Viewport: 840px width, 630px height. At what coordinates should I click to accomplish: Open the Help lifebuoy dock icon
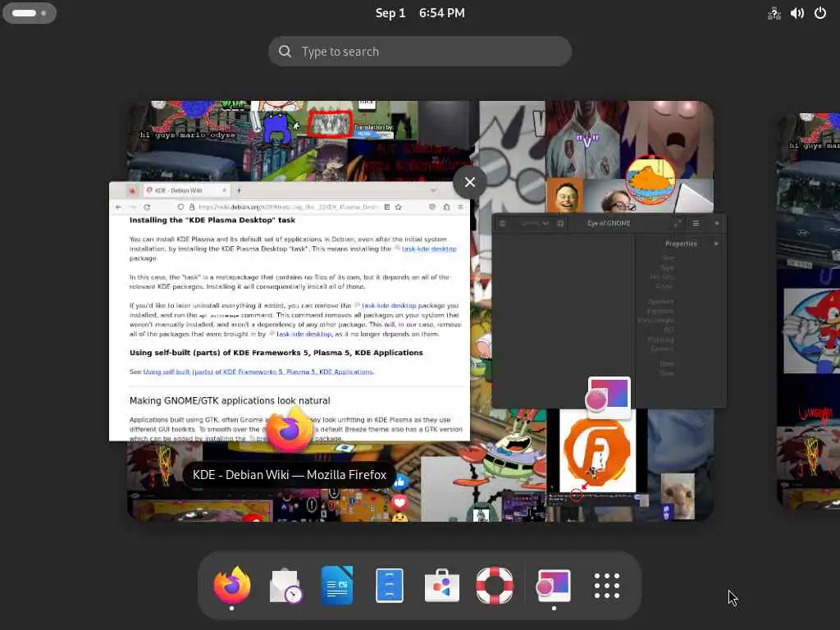[x=495, y=585]
